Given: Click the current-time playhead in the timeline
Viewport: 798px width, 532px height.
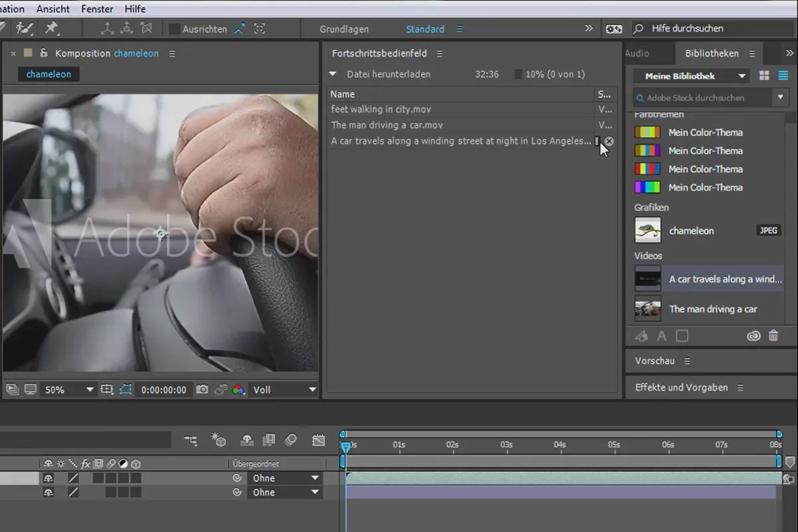Looking at the screenshot, I should (x=345, y=446).
